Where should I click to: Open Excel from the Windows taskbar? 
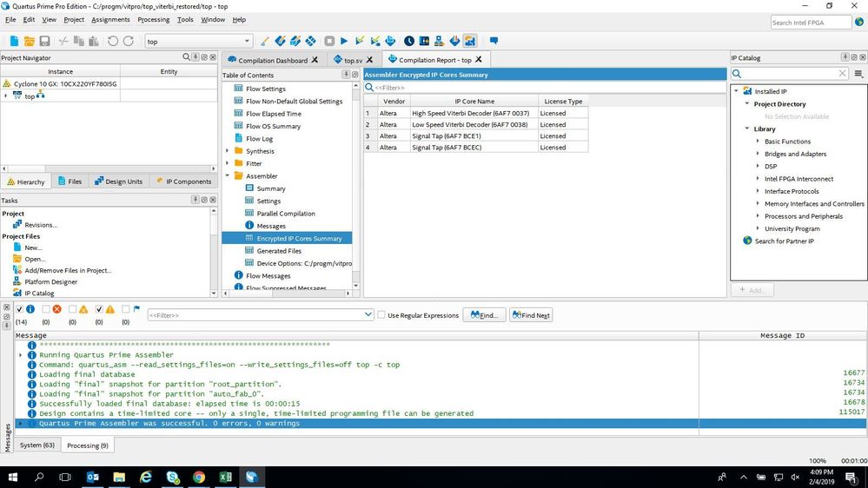coord(225,477)
